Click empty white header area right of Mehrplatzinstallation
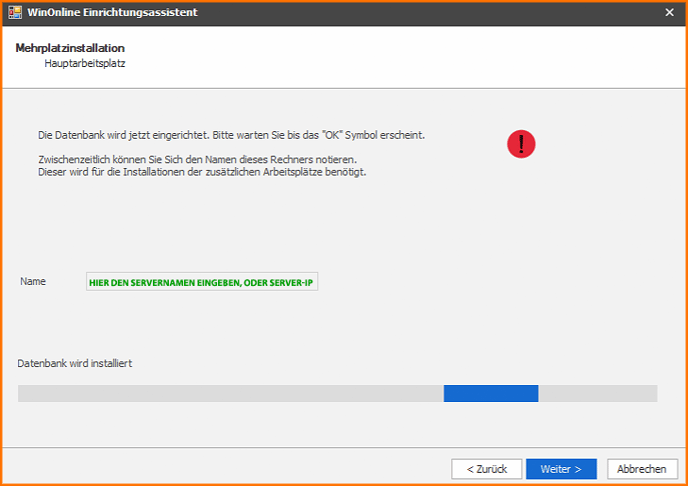The height and width of the screenshot is (486, 688). point(400,56)
